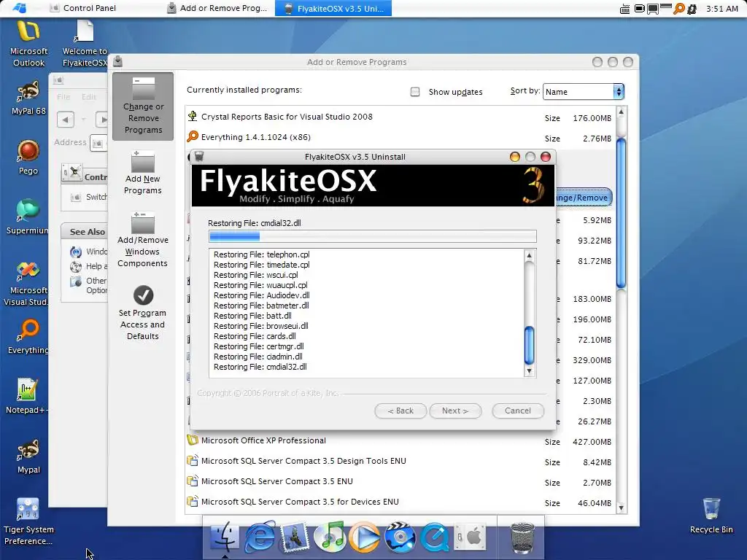Viewport: 747px width, 560px height.
Task: Click programs list scroll-up arrow
Action: (x=621, y=112)
